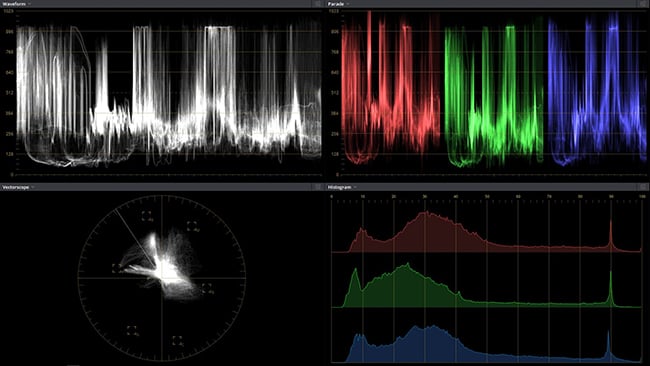This screenshot has height=366, width=650.
Task: Click the red histogram highlight spike near 90
Action: (611, 235)
